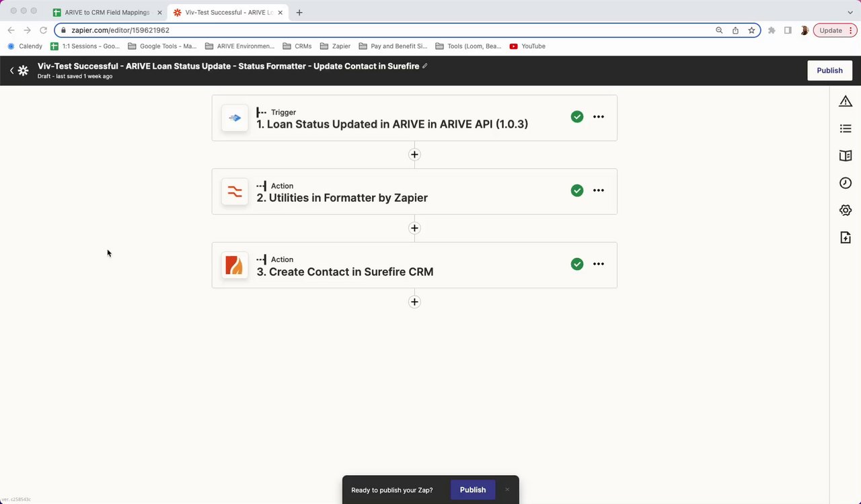Click the Publish button in the top header

click(x=829, y=71)
